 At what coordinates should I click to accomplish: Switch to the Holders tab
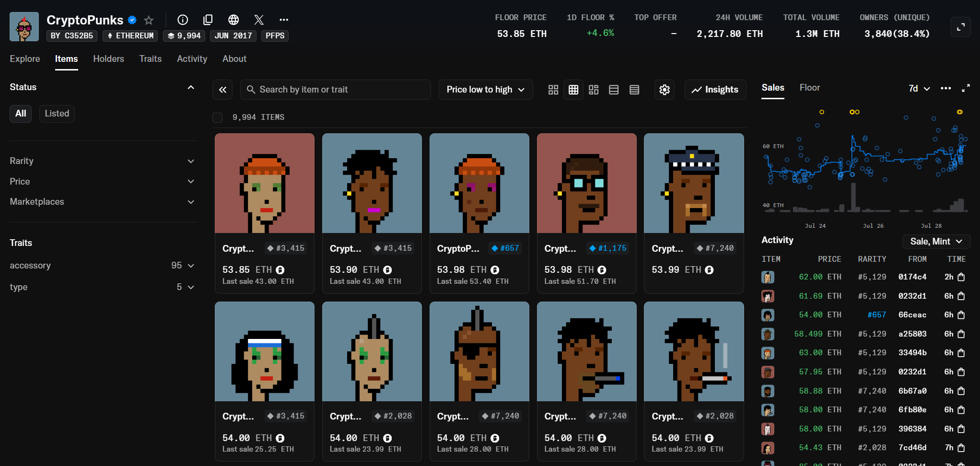pyautogui.click(x=108, y=59)
